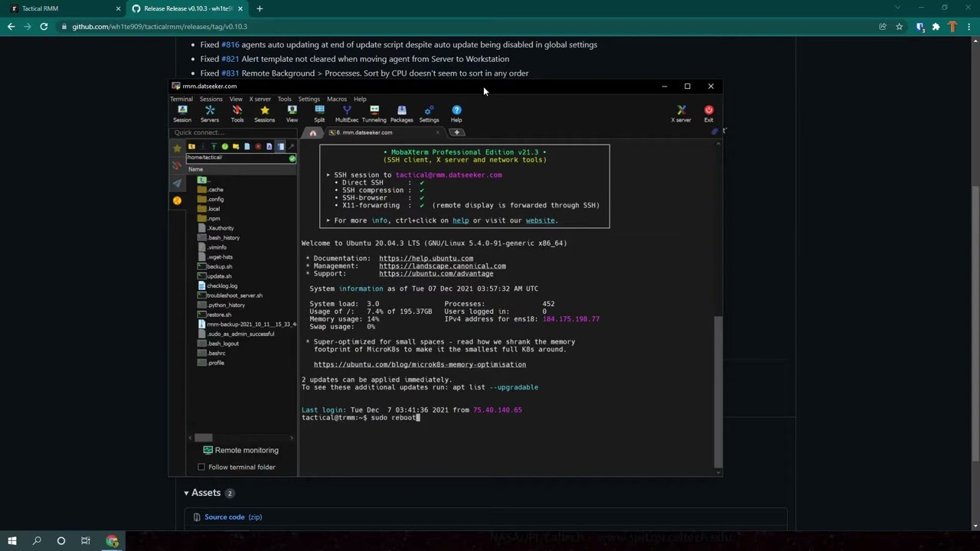Click the SFTP refresh green icon
Screen dimensions: 980x551
pyautogui.click(x=224, y=146)
